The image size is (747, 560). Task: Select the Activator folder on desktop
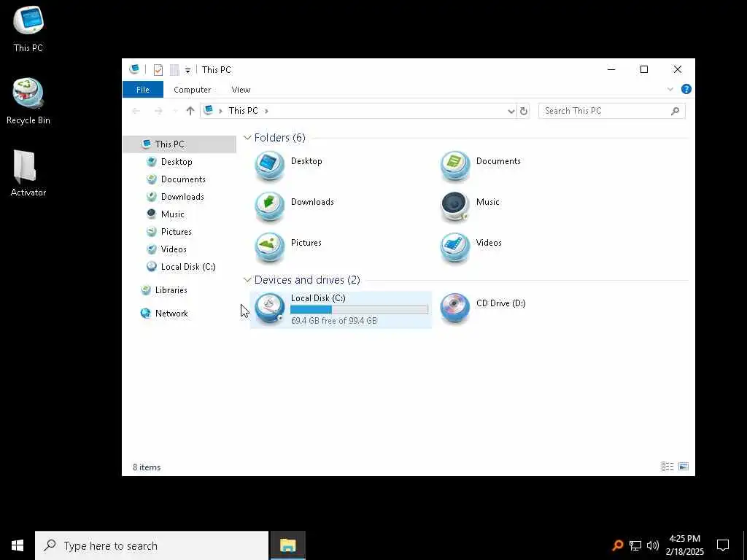coord(28,174)
